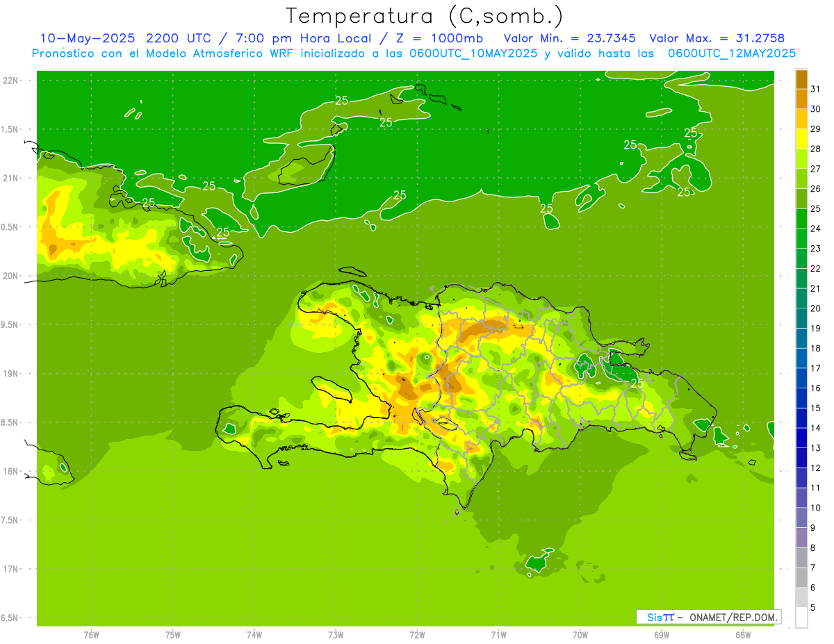The width and height of the screenshot is (834, 644).
Task: Pick the amber swatch between 29 and 30
Action: click(x=801, y=119)
